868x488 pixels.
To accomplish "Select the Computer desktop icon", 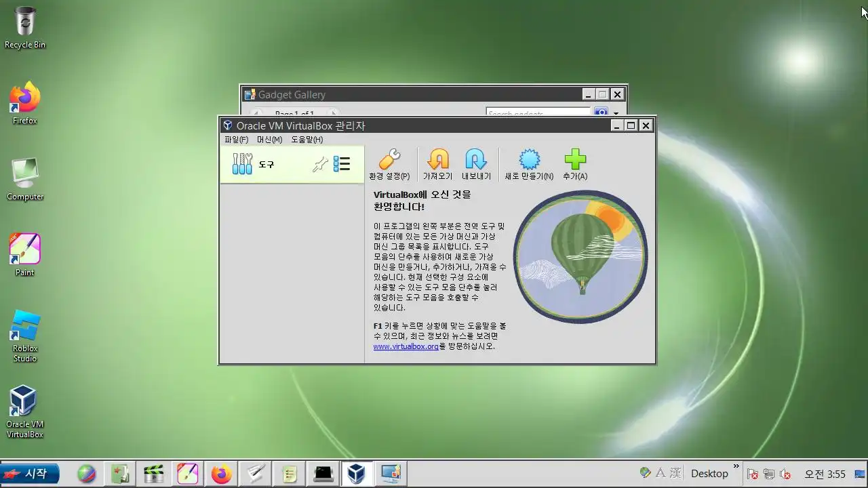I will click(x=25, y=180).
